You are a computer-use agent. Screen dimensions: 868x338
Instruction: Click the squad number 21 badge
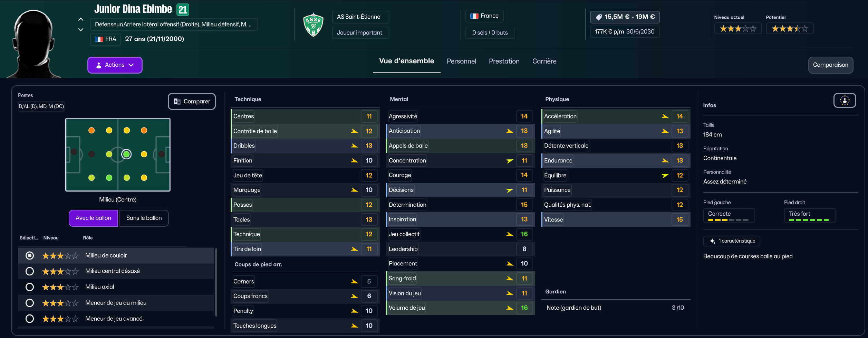tap(183, 10)
